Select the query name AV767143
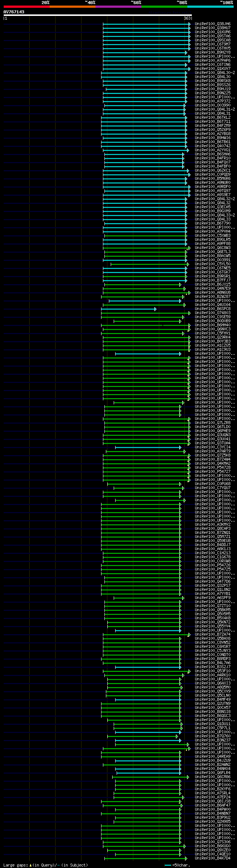 [x=14, y=12]
